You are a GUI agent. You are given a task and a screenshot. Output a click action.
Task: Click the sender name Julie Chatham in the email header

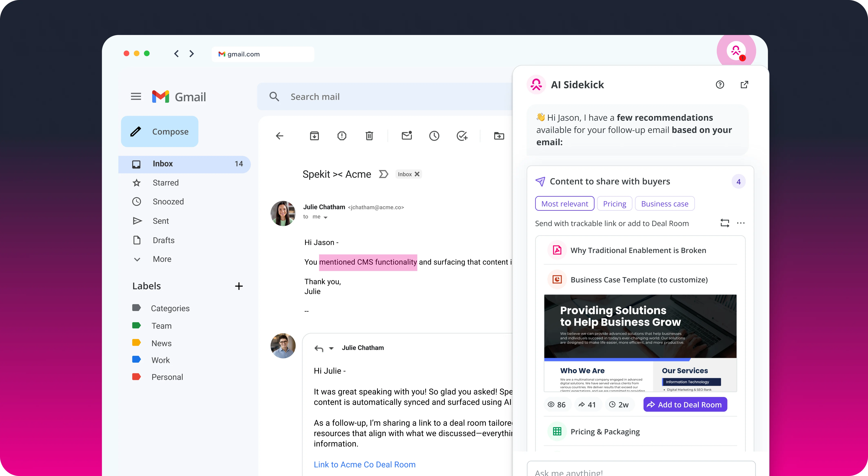coord(324,207)
